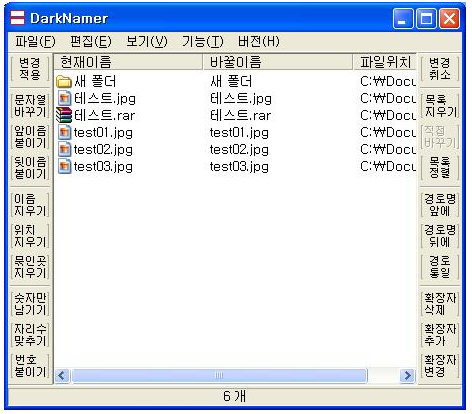472x414 pixels.
Task: Select test02.jpg in current name column
Action: [x=103, y=150]
